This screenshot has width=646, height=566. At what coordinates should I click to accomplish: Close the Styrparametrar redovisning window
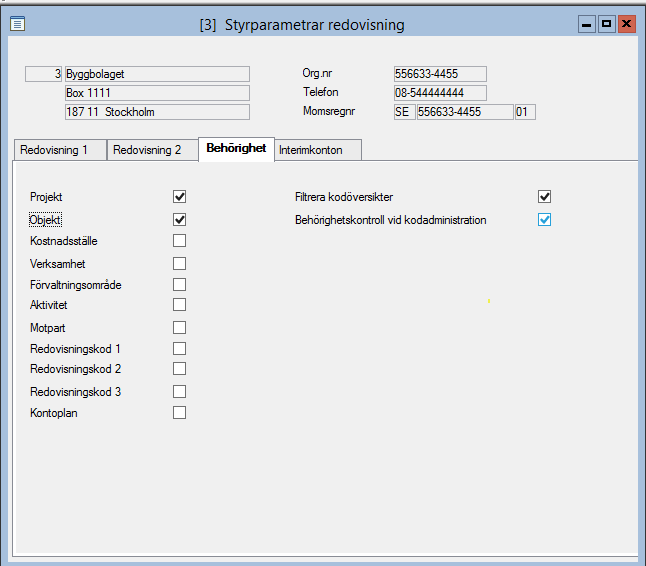627,24
